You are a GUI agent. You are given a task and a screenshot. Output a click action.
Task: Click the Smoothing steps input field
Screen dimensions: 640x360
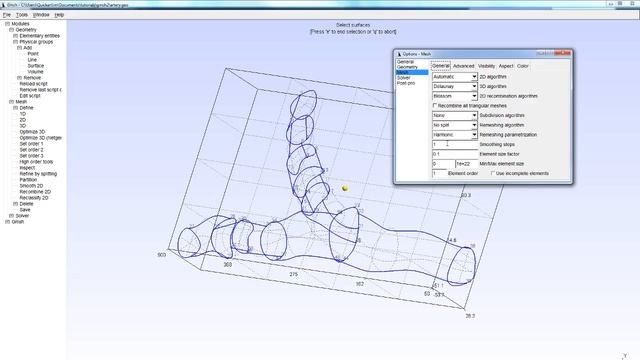pyautogui.click(x=455, y=144)
